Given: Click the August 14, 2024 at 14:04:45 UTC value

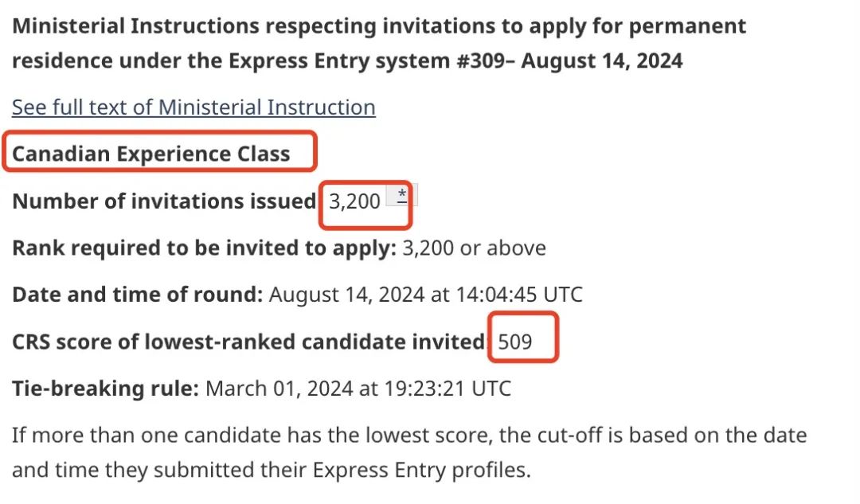Looking at the screenshot, I should [425, 295].
